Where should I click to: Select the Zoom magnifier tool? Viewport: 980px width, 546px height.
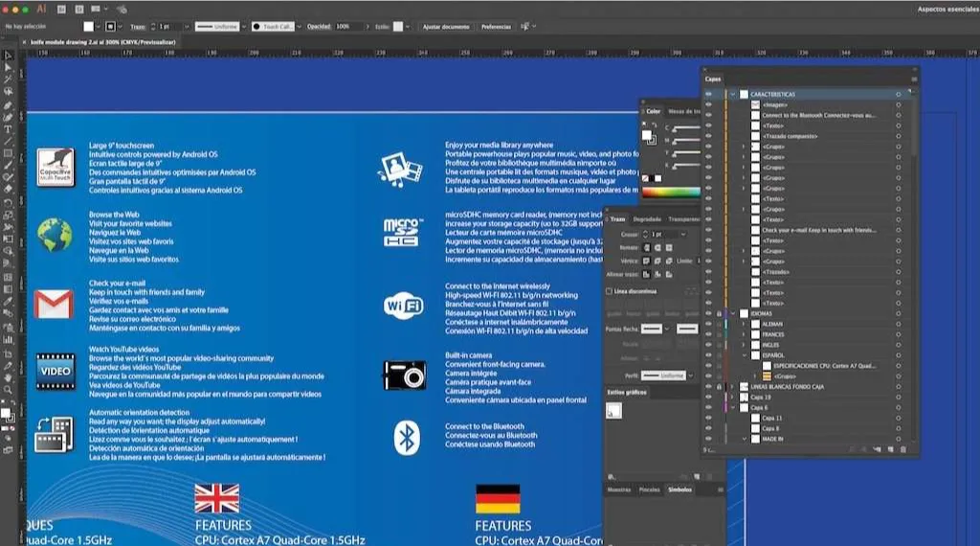[x=8, y=390]
